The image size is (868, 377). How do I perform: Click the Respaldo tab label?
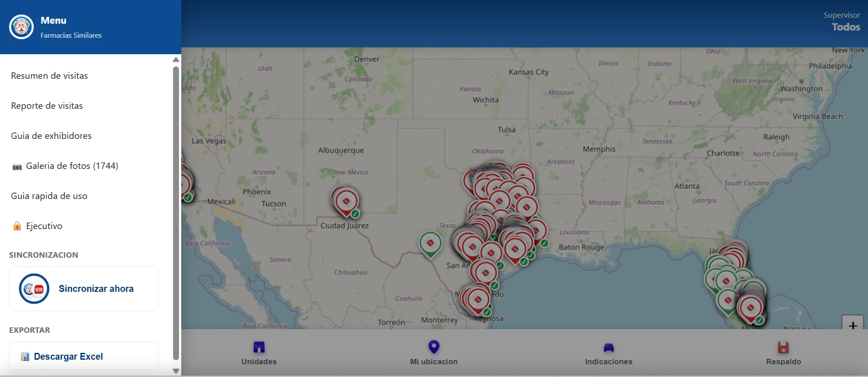coord(783,362)
